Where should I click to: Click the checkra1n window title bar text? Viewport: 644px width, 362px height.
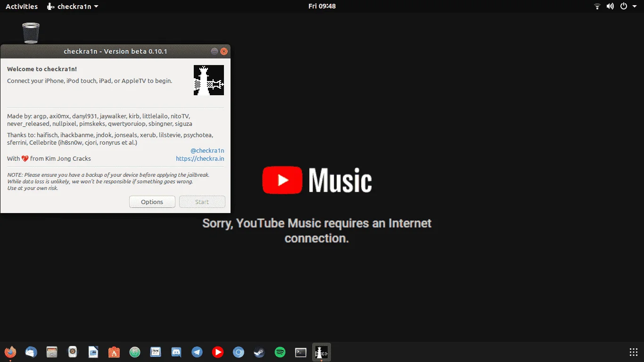(x=116, y=51)
